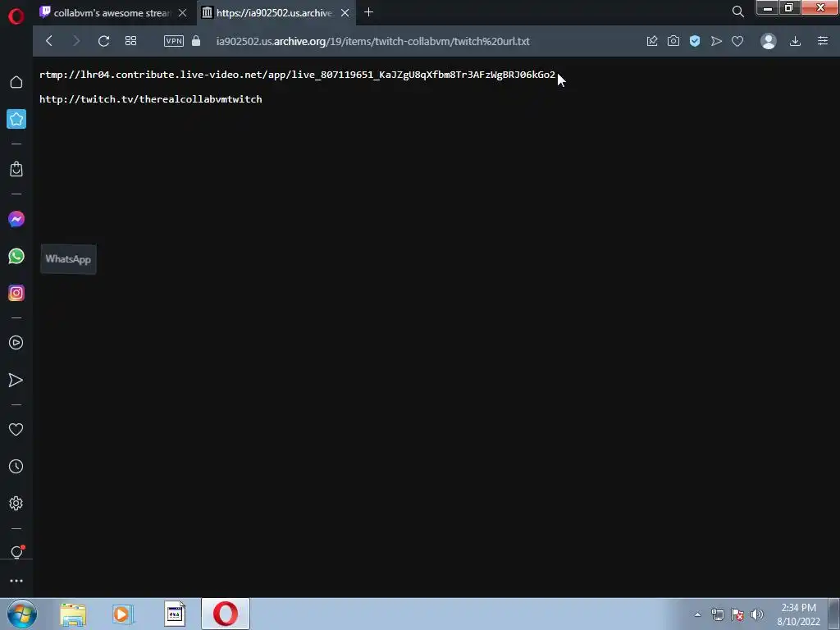Open Settings gear in sidebar
The image size is (840, 630).
point(16,504)
